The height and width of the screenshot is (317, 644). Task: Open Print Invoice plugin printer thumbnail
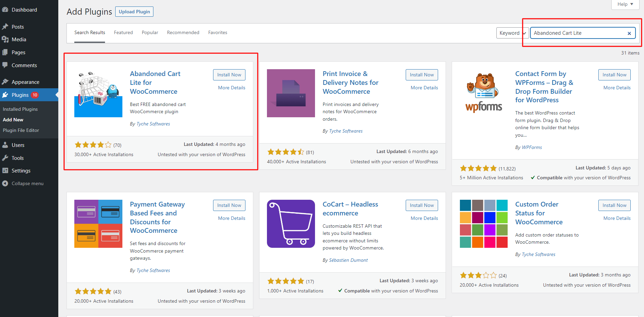click(291, 93)
